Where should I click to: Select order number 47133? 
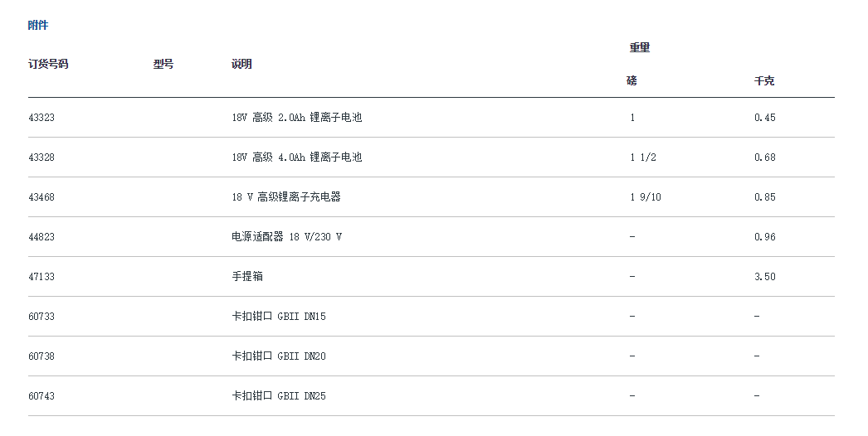point(41,277)
